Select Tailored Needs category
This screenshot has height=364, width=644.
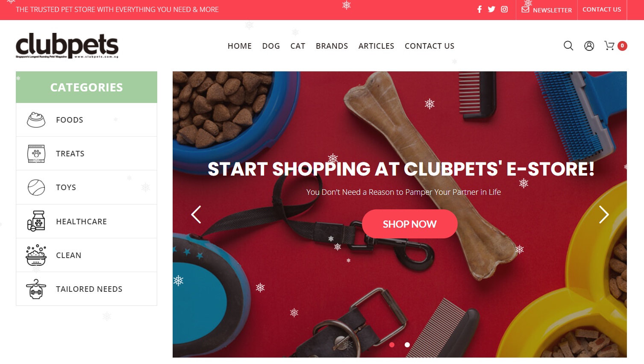click(86, 289)
